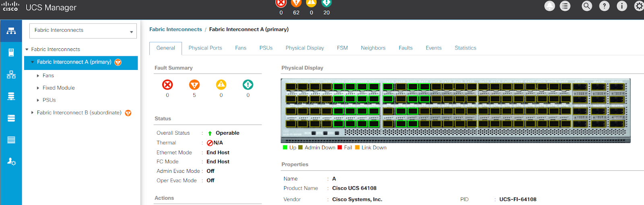Click the major faults icon showing 62
Image resolution: width=644 pixels, height=205 pixels.
296,3
